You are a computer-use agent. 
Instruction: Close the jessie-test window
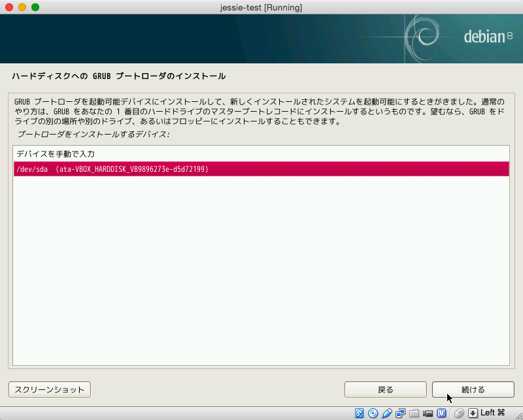pyautogui.click(x=9, y=7)
